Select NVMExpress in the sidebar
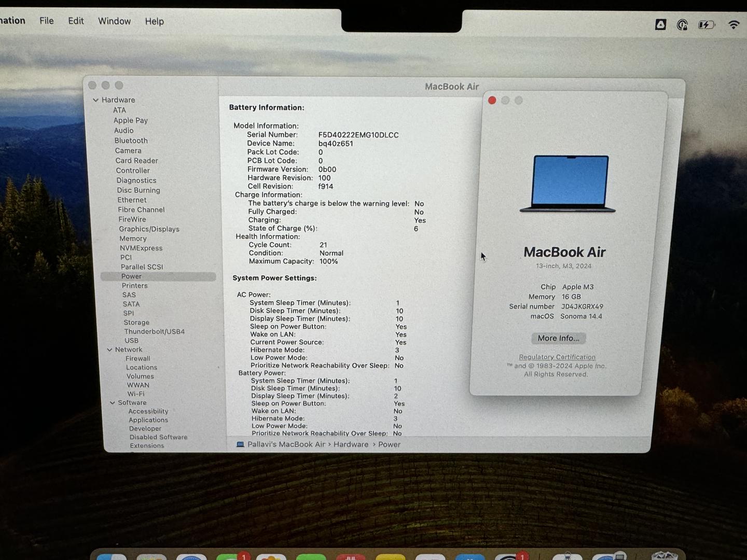The width and height of the screenshot is (747, 560). [x=141, y=248]
